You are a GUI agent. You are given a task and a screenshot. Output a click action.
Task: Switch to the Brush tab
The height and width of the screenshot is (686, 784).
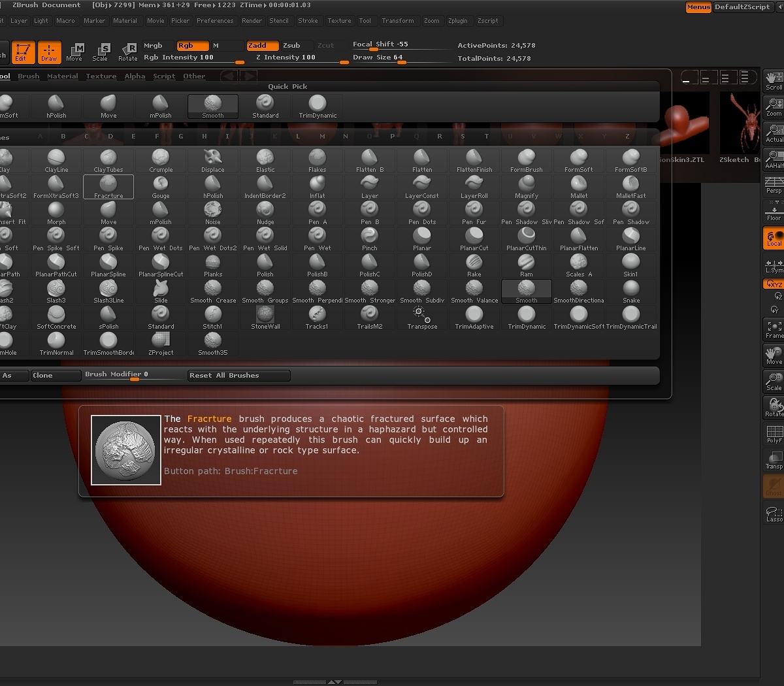29,76
